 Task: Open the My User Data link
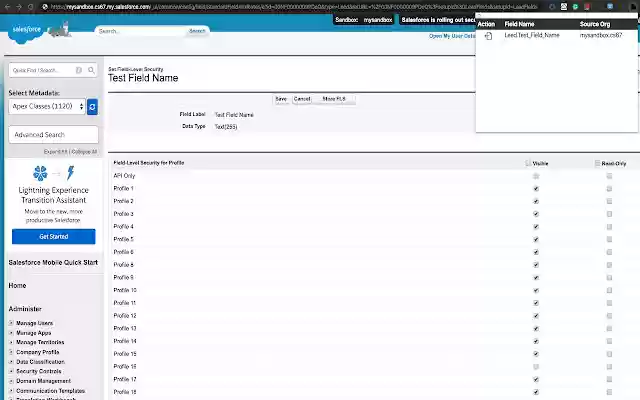click(x=452, y=36)
